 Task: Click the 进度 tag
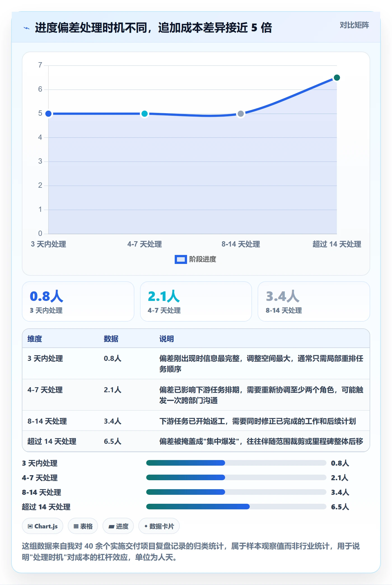[x=118, y=526]
